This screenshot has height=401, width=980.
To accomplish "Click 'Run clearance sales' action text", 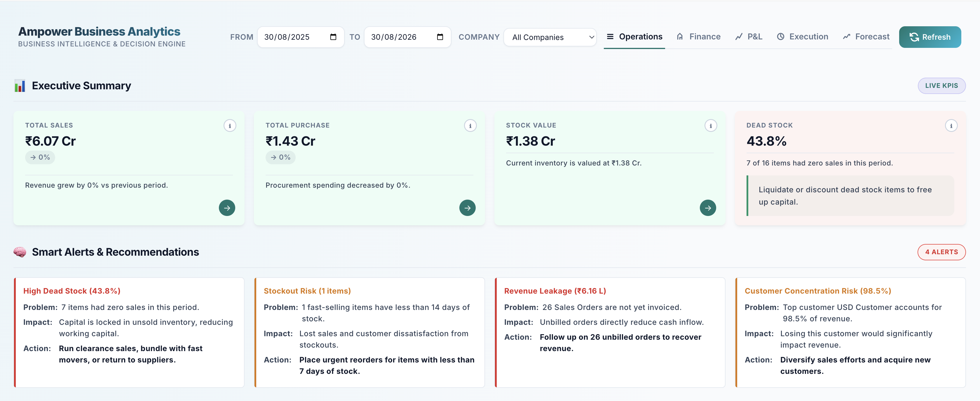I will 130,354.
